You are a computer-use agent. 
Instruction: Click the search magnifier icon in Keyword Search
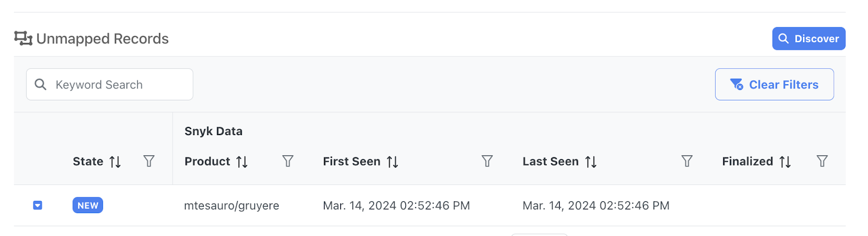pos(40,85)
